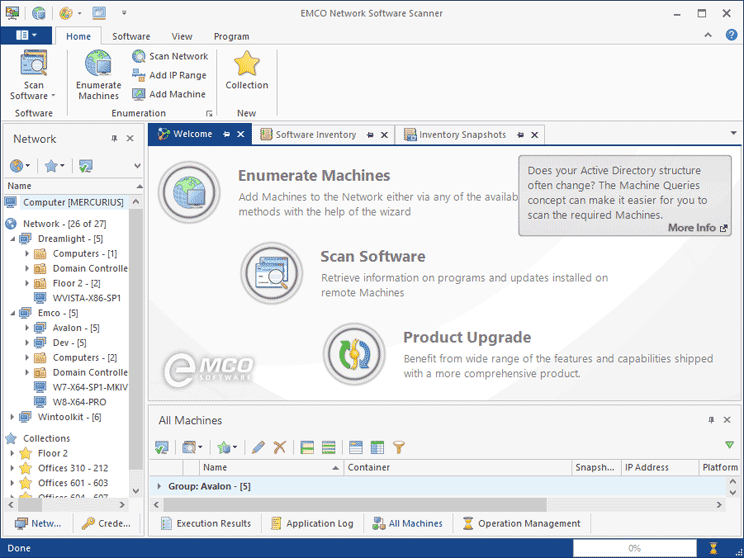Open the add-to-collection star dropdown in All Machines
744x558 pixels.
(x=227, y=447)
